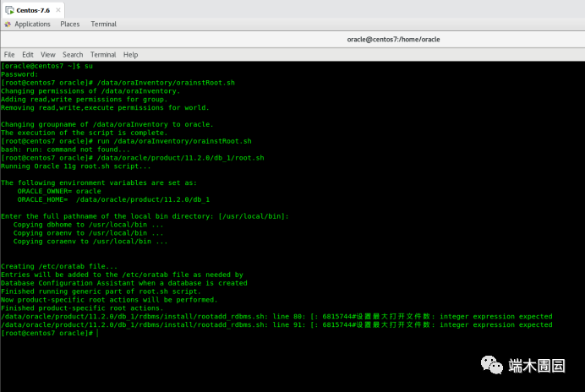The height and width of the screenshot is (392, 585).
Task: Click 'The following environment variables are set as:'
Action: (x=99, y=182)
